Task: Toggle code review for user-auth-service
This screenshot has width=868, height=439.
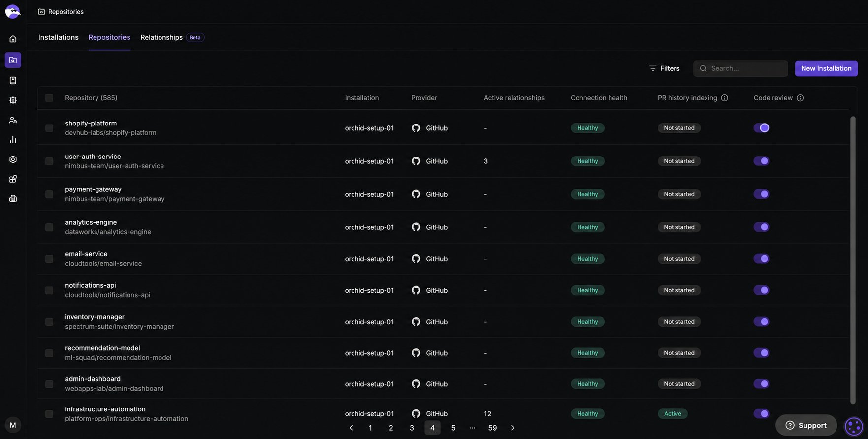Action: pos(761,161)
